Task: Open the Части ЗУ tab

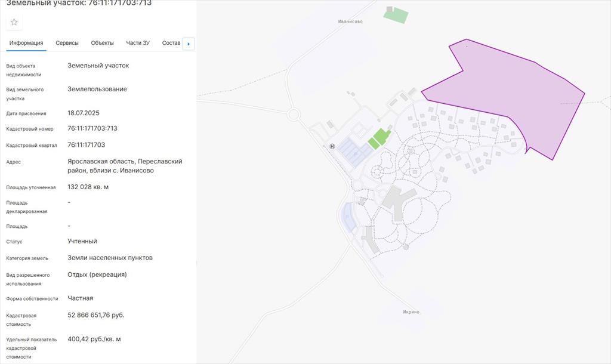Action: (x=138, y=43)
